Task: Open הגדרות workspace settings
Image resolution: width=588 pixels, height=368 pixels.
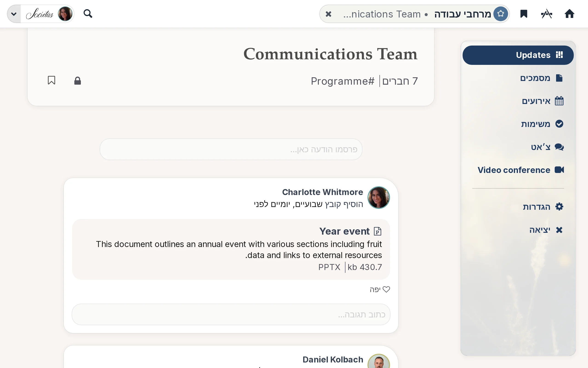Action: coord(518,207)
